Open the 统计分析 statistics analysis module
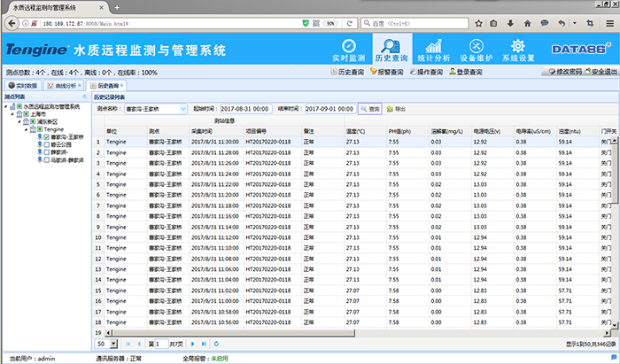This screenshot has height=364, width=620. click(434, 50)
